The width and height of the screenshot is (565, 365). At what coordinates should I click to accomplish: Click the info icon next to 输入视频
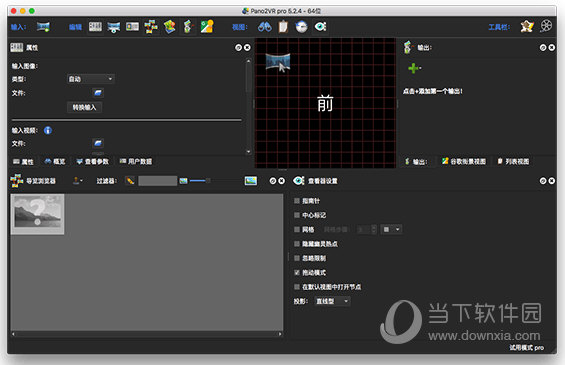coord(48,130)
